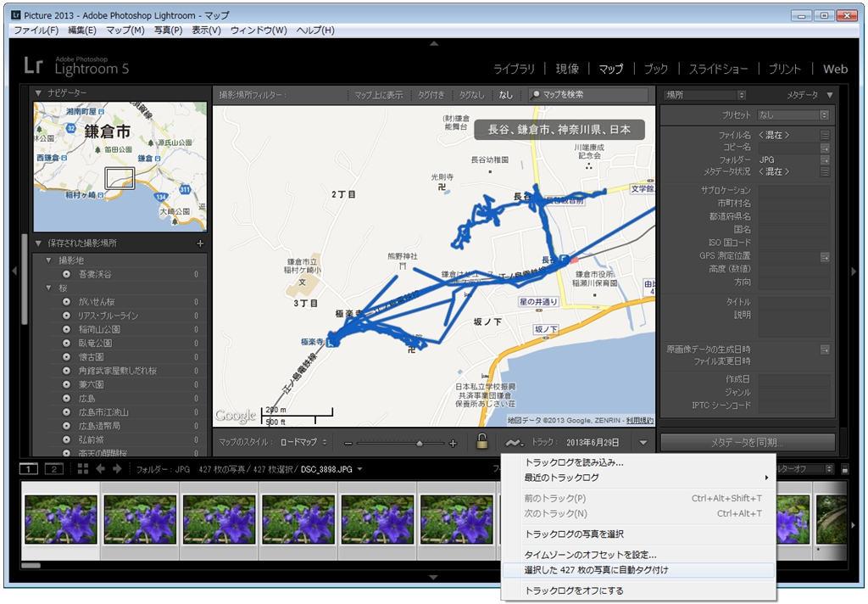Select 選択した 427 枚の写真に自動タグ付け menu entry
The image size is (868, 604).
click(597, 570)
